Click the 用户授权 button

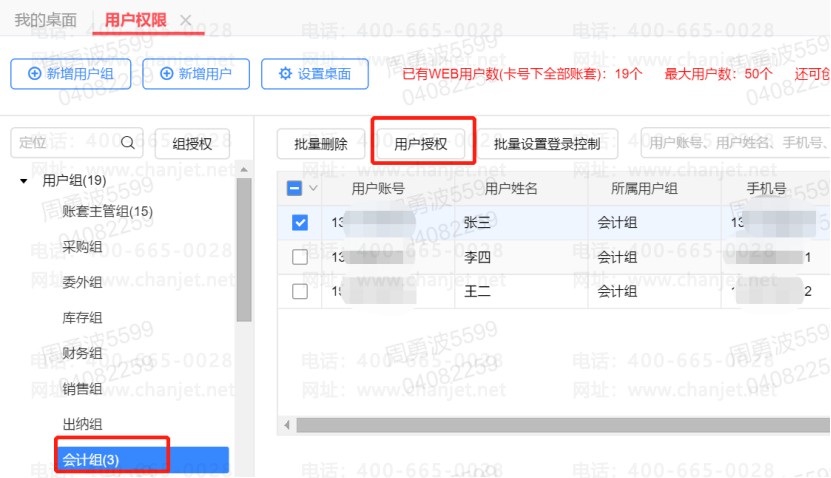pos(421,144)
